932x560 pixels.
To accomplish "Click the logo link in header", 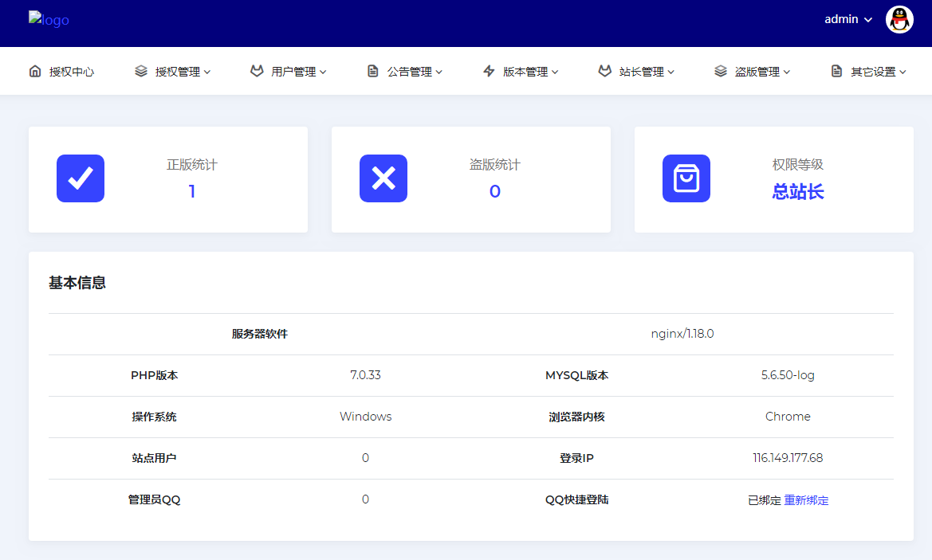I will (49, 19).
